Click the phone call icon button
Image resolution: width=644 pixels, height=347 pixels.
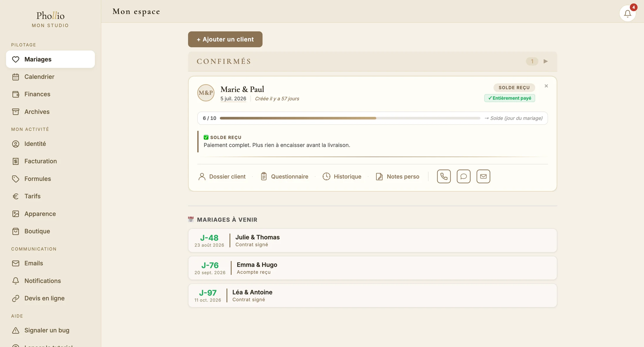click(x=444, y=176)
